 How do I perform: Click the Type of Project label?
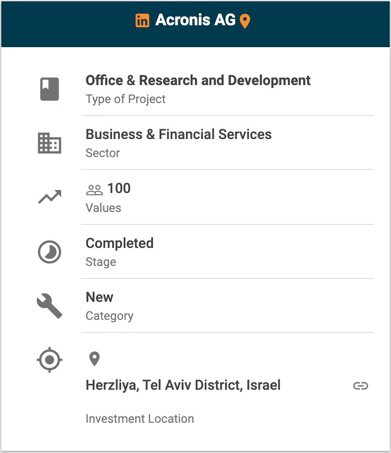[126, 99]
